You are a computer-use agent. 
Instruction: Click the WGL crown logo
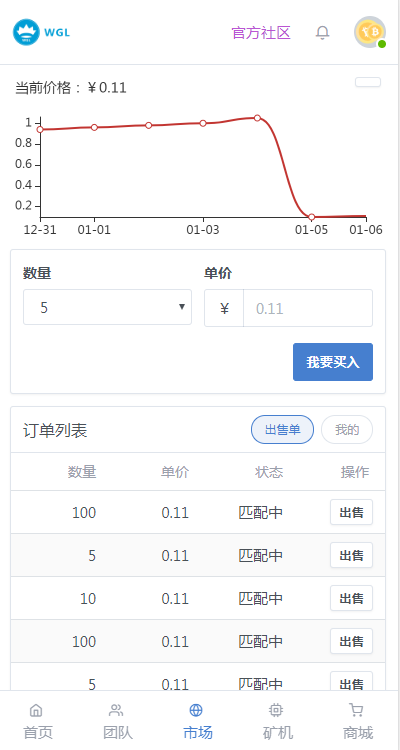point(26,33)
